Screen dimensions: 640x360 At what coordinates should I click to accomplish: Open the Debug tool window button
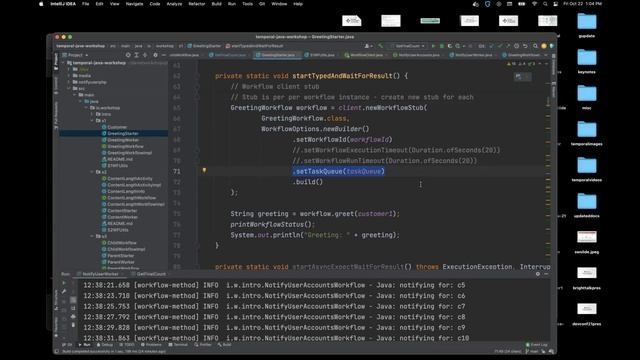tap(104, 345)
